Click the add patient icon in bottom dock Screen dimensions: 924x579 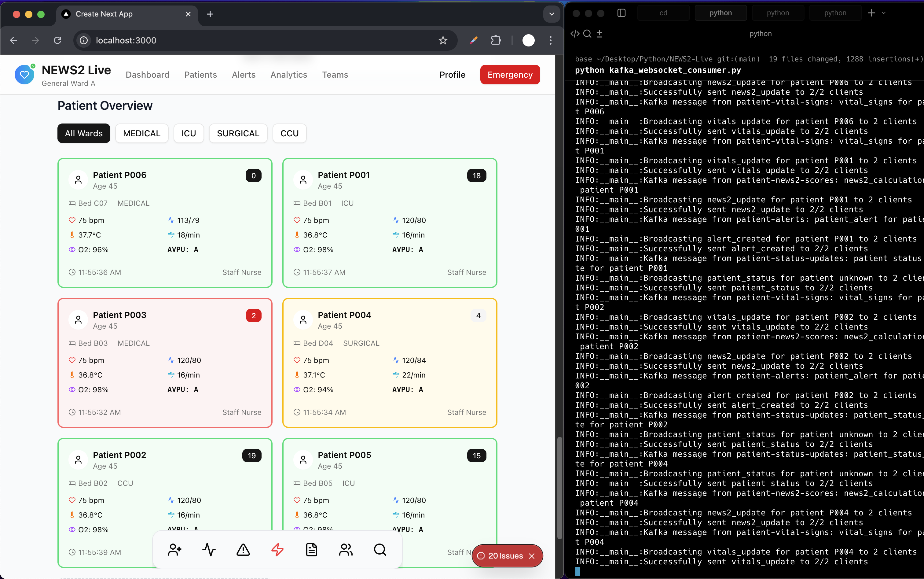point(174,550)
